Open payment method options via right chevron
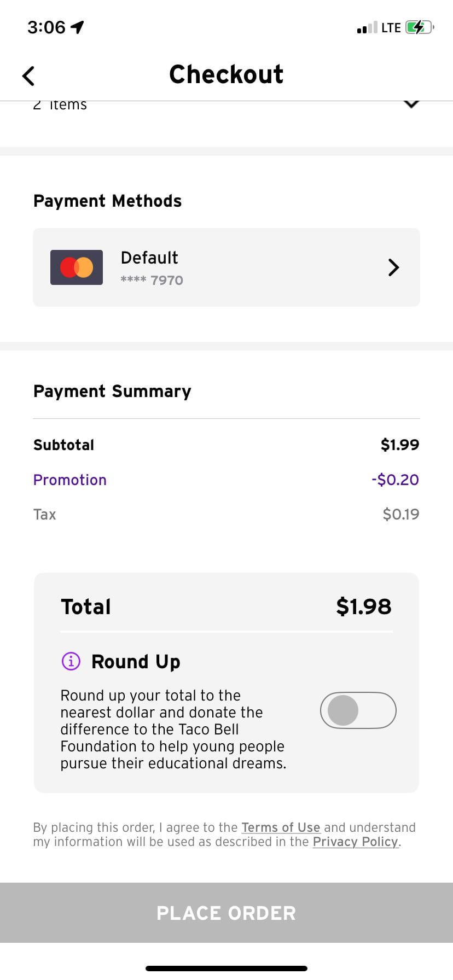 [x=393, y=267]
